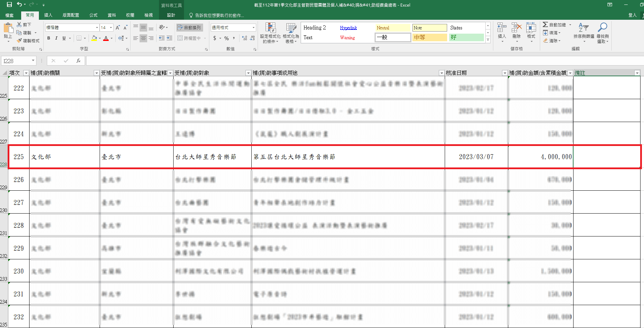
Task: Toggle bold formatting
Action: coord(49,38)
